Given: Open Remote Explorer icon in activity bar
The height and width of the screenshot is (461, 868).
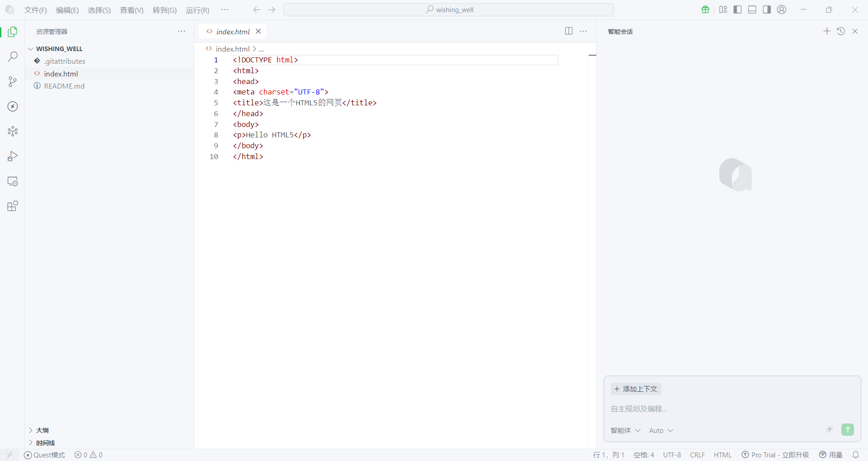Looking at the screenshot, I should tap(13, 181).
